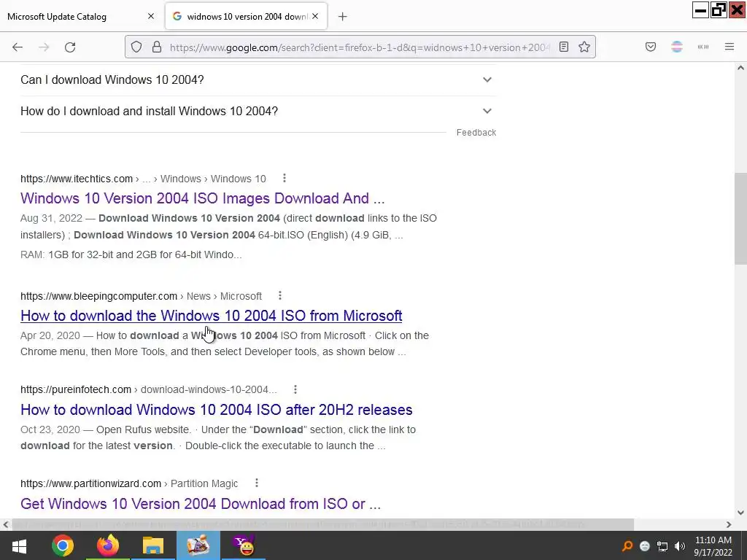
Task: Open 'How to download the Windows 10 2004 ISO from Microsoft'
Action: tap(211, 316)
